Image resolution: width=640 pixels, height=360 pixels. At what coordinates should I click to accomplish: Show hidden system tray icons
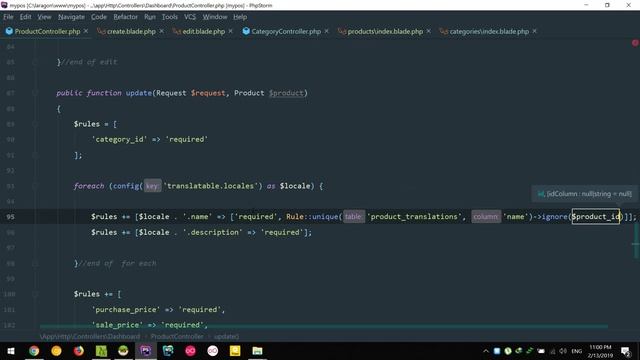(486, 351)
